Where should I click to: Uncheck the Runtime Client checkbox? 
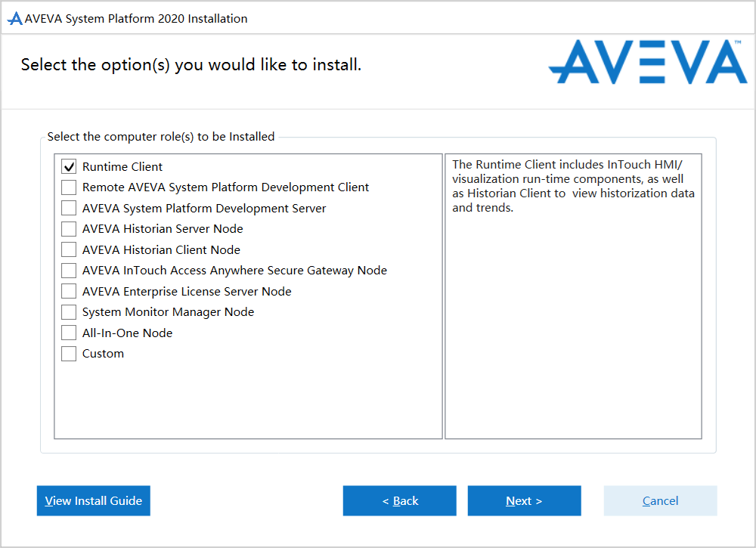(69, 167)
